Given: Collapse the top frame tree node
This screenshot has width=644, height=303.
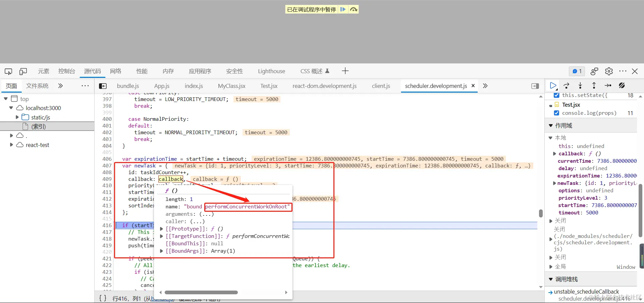Looking at the screenshot, I should pyautogui.click(x=6, y=99).
